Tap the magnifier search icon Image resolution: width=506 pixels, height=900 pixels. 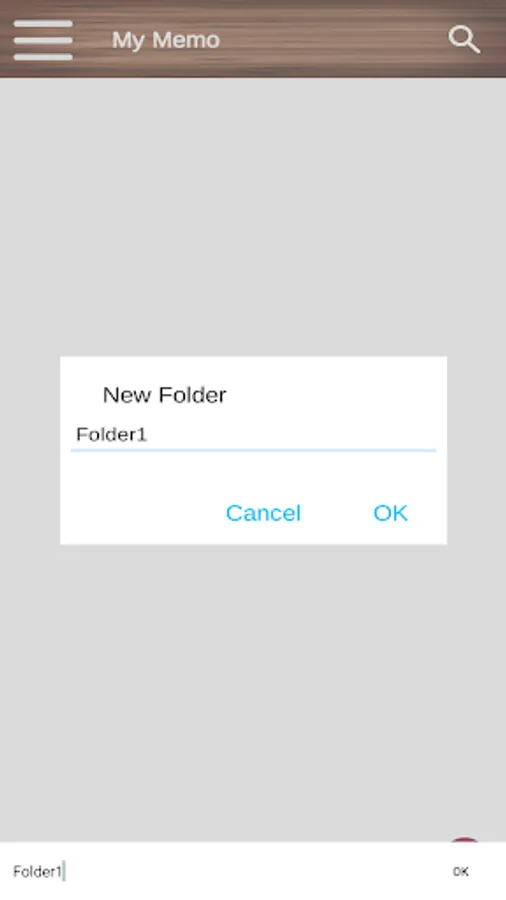coord(464,40)
